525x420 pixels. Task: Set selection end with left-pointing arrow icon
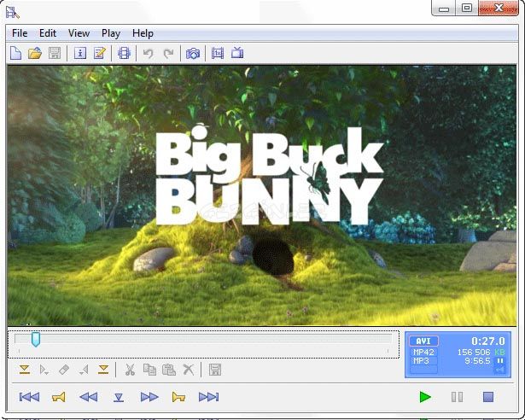[x=84, y=370]
